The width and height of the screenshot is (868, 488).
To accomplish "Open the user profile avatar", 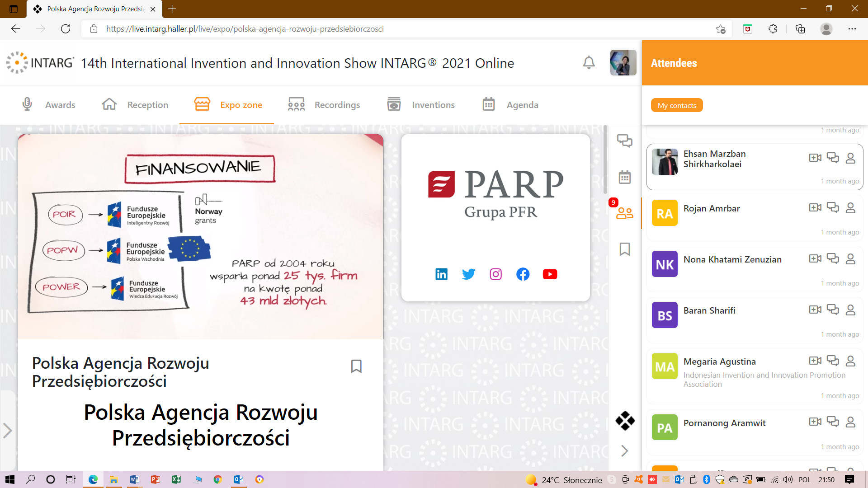I will [623, 62].
